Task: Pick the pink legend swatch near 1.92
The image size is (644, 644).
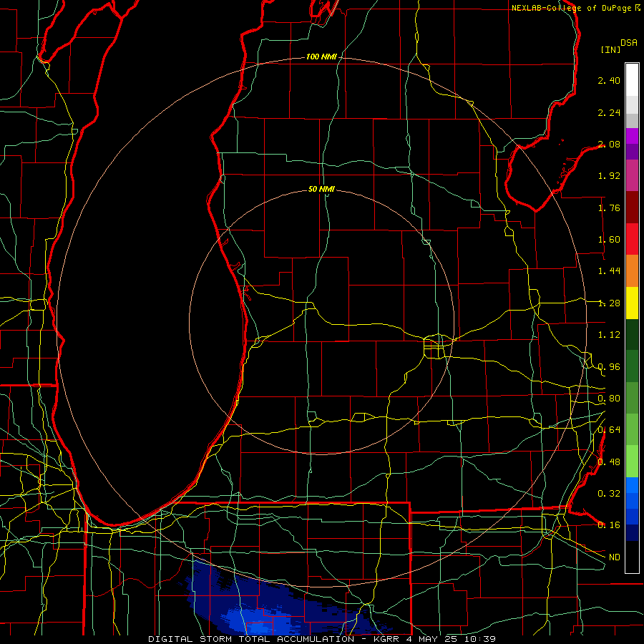Action: pos(632,175)
